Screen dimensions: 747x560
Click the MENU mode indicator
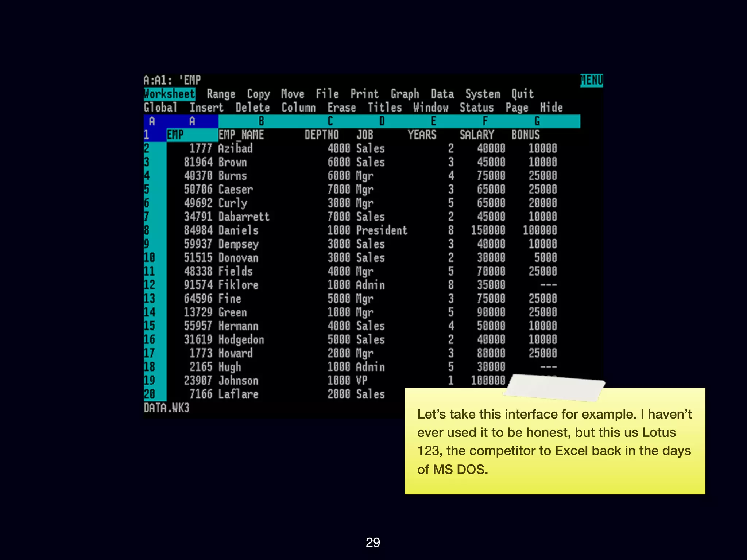tap(592, 80)
